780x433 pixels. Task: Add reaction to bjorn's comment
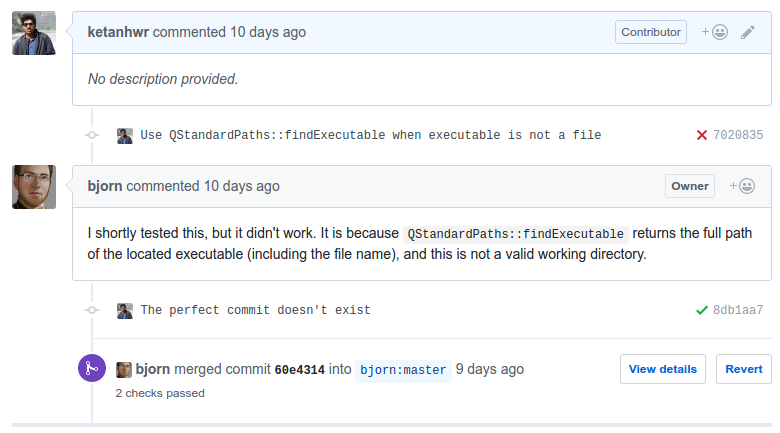742,186
